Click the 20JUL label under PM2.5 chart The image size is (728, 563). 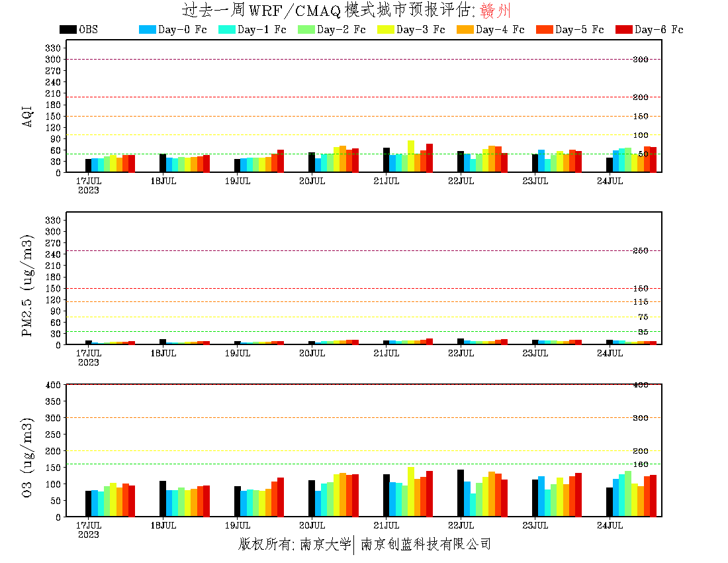(312, 354)
